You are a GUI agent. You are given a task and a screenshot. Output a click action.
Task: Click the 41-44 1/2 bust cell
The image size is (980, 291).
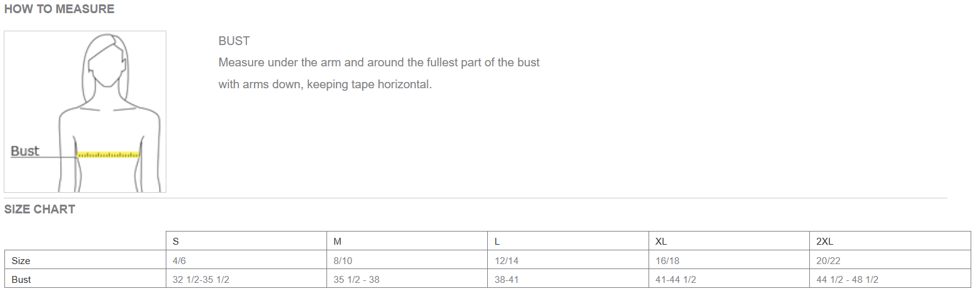(x=676, y=280)
